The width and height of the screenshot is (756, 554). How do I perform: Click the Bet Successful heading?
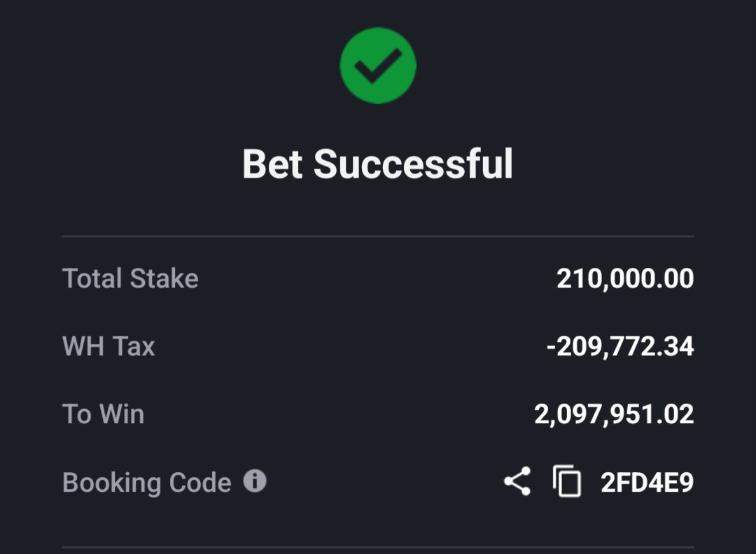click(377, 164)
